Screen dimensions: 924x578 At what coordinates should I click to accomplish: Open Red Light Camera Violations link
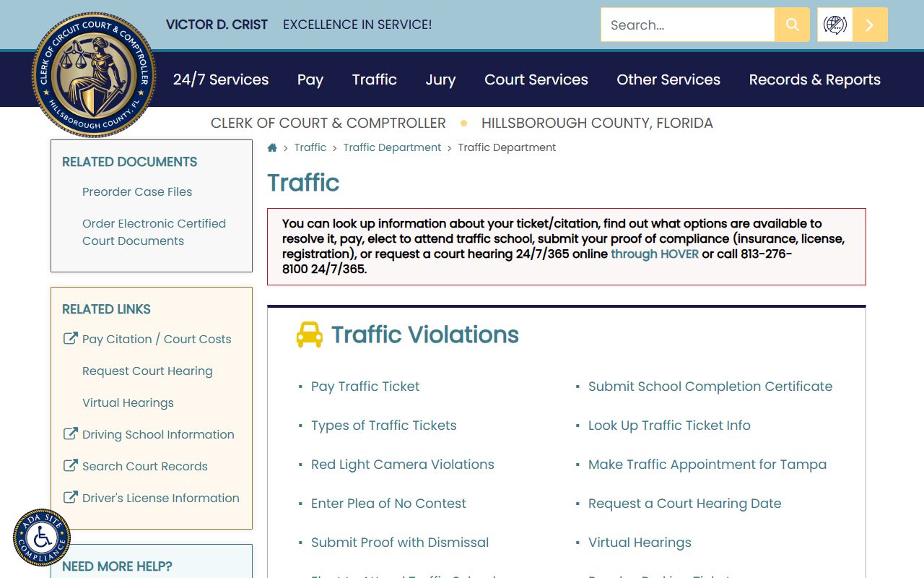[x=403, y=465]
